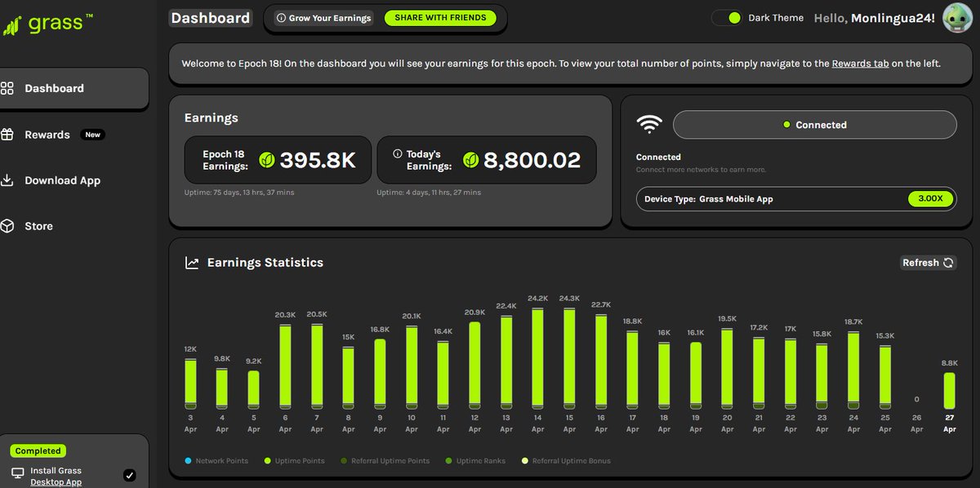This screenshot has height=488, width=980.
Task: Click the leaf icon beside Epoch 18 earnings
Action: point(266,160)
